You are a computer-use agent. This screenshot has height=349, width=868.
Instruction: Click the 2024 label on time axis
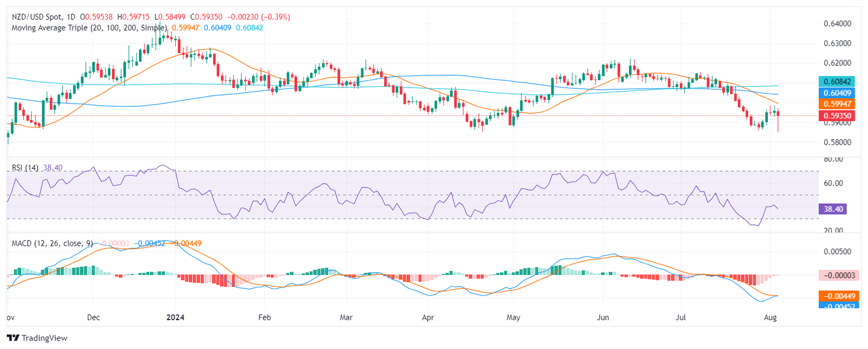tap(174, 317)
